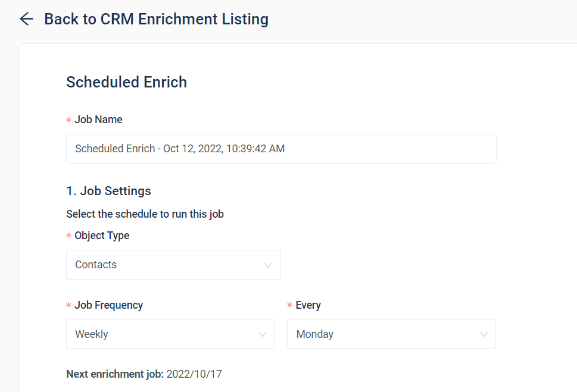This screenshot has height=392, width=577.
Task: Click the chevron arrow in the Monday box
Action: pos(484,335)
